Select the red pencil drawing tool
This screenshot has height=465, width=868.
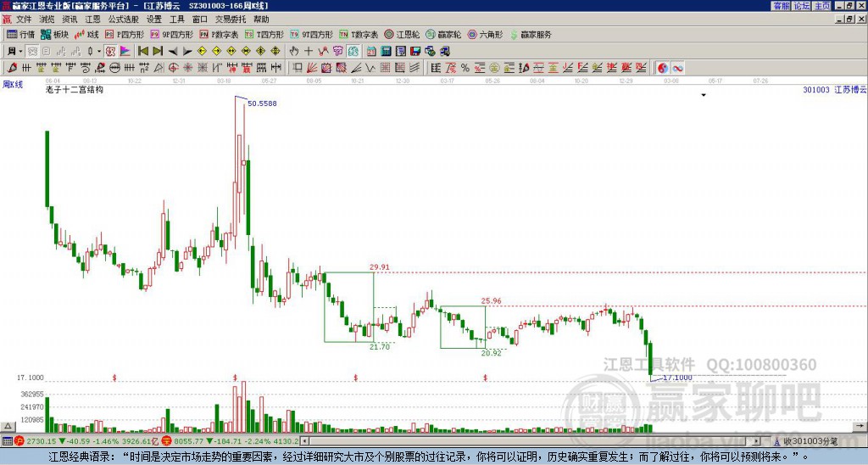[x=12, y=68]
